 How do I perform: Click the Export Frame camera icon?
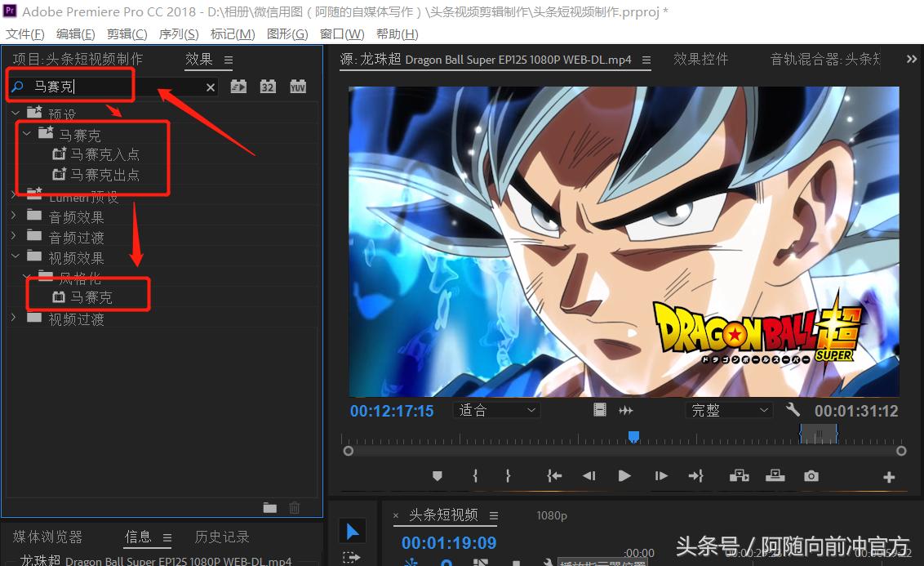(x=811, y=475)
